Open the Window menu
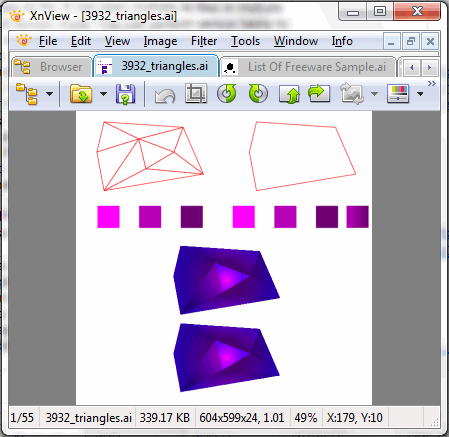449x437 pixels. [x=296, y=41]
